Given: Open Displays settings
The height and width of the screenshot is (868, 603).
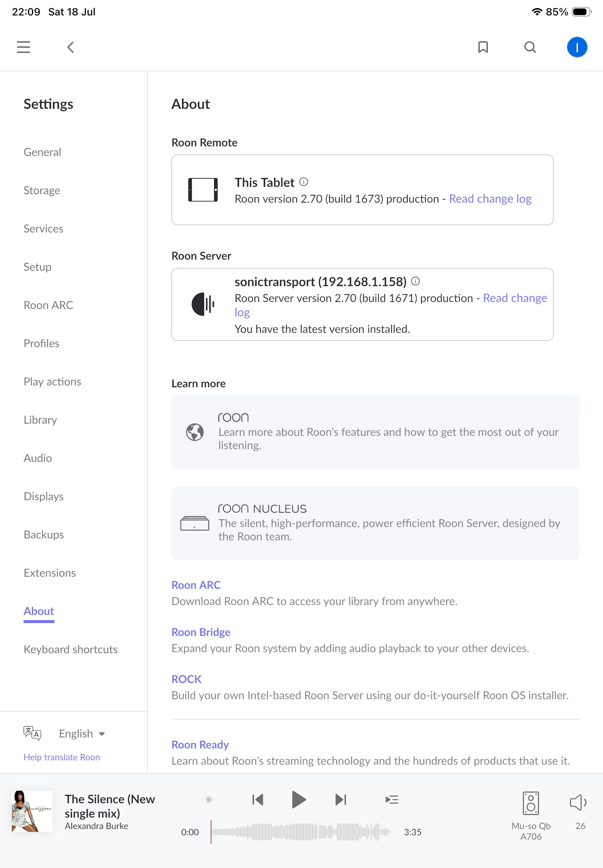Looking at the screenshot, I should pos(43,496).
